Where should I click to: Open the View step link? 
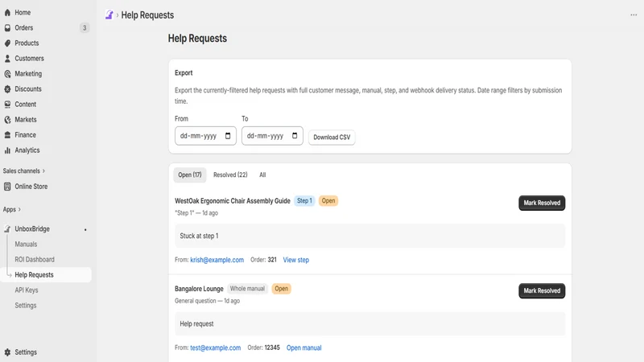click(x=296, y=260)
